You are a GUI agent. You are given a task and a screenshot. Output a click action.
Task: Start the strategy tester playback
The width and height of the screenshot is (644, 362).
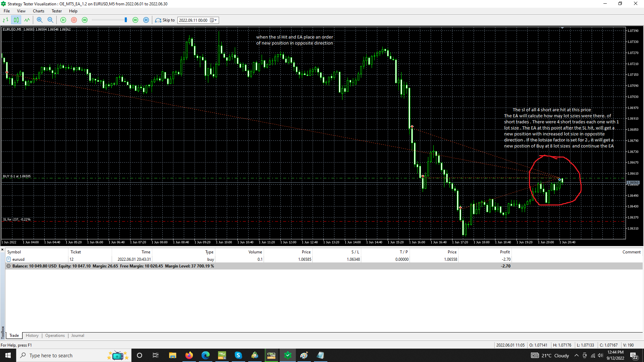[x=63, y=20]
